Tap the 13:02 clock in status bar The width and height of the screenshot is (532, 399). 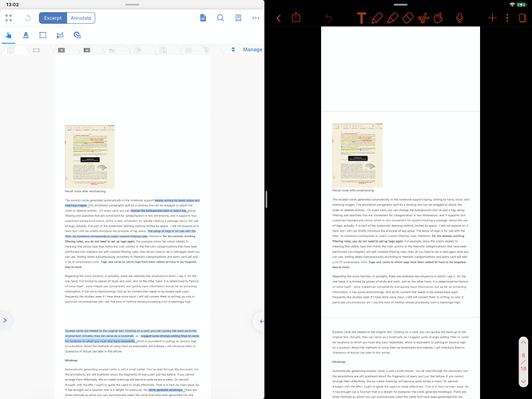[13, 5]
